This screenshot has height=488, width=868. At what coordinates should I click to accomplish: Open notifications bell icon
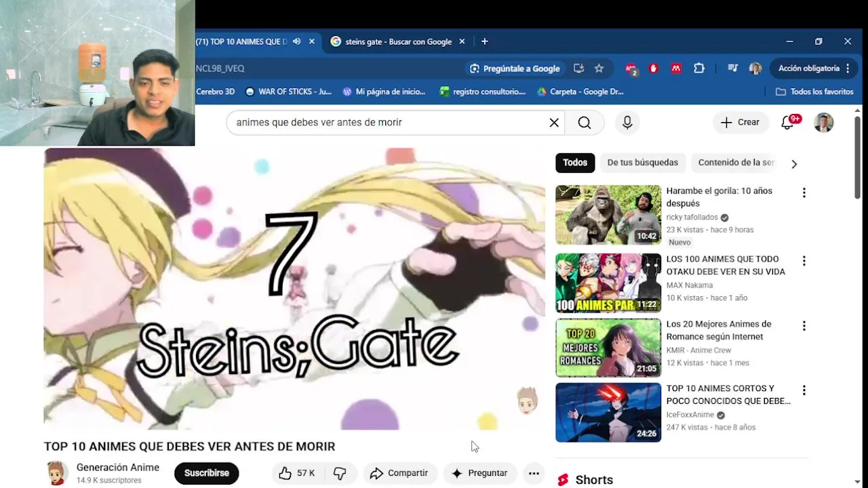pyautogui.click(x=787, y=122)
